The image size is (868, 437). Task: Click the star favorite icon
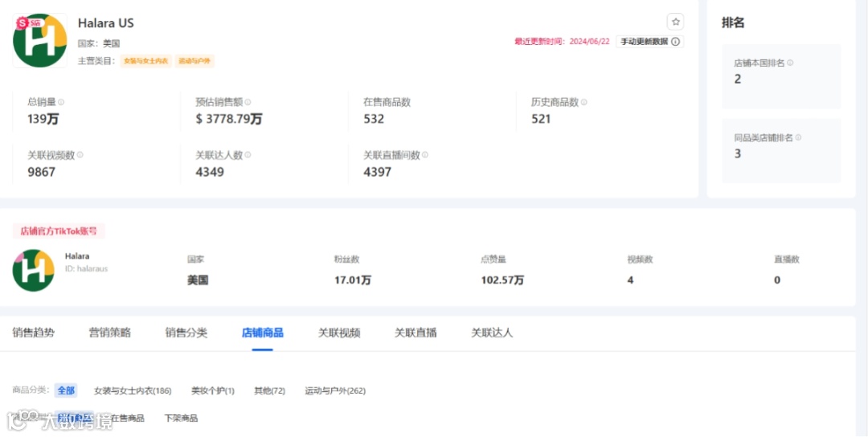point(675,22)
